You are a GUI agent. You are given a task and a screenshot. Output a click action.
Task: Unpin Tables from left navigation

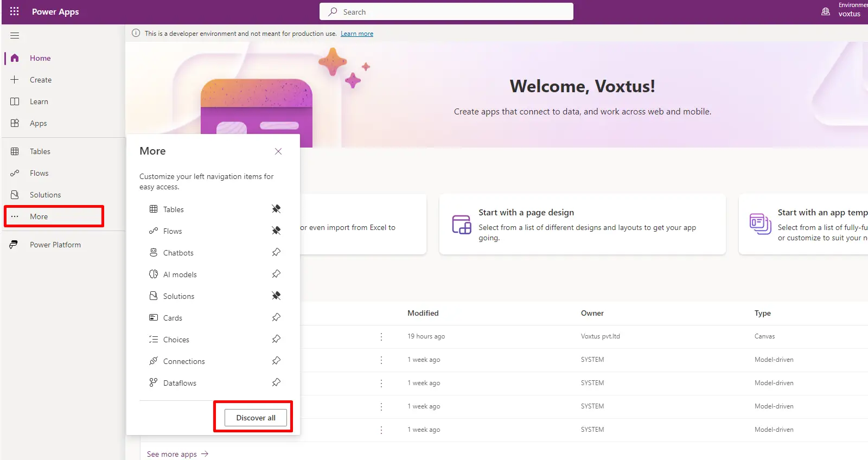pos(276,209)
